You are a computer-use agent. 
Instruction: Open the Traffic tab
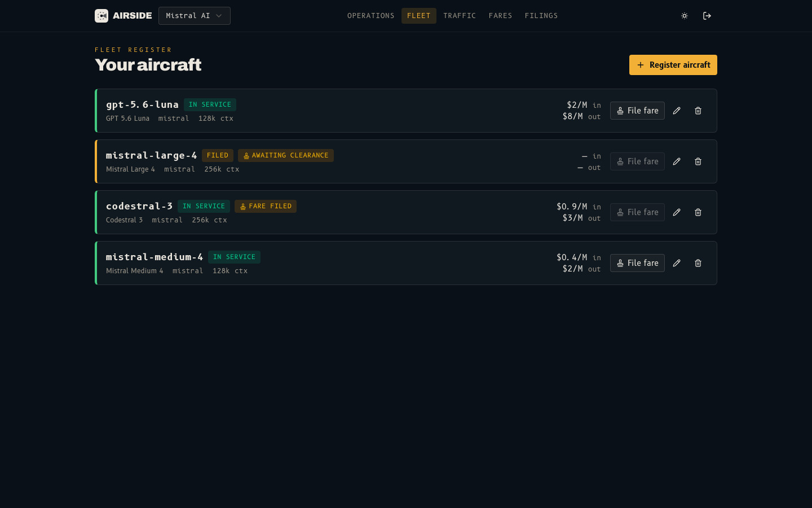[x=460, y=16]
